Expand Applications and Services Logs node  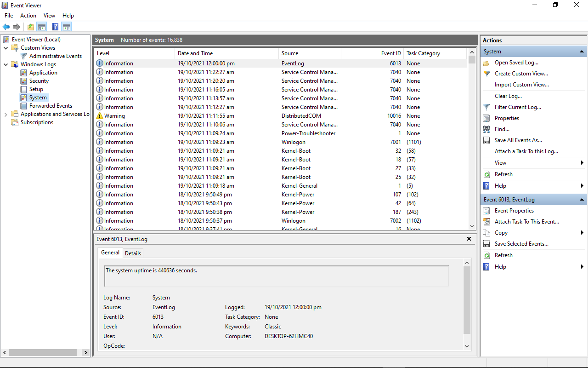(6, 114)
